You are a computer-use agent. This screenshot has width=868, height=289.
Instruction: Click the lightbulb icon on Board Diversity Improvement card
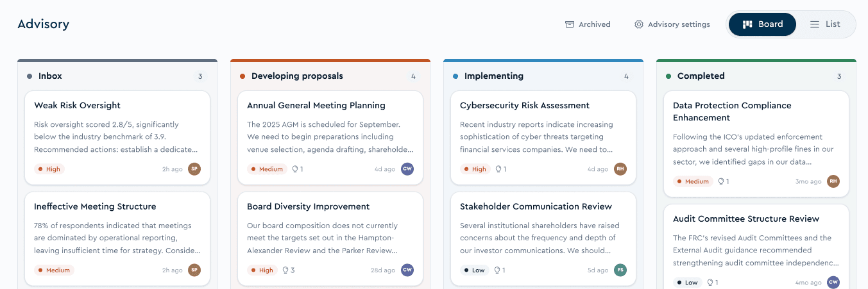tap(285, 270)
